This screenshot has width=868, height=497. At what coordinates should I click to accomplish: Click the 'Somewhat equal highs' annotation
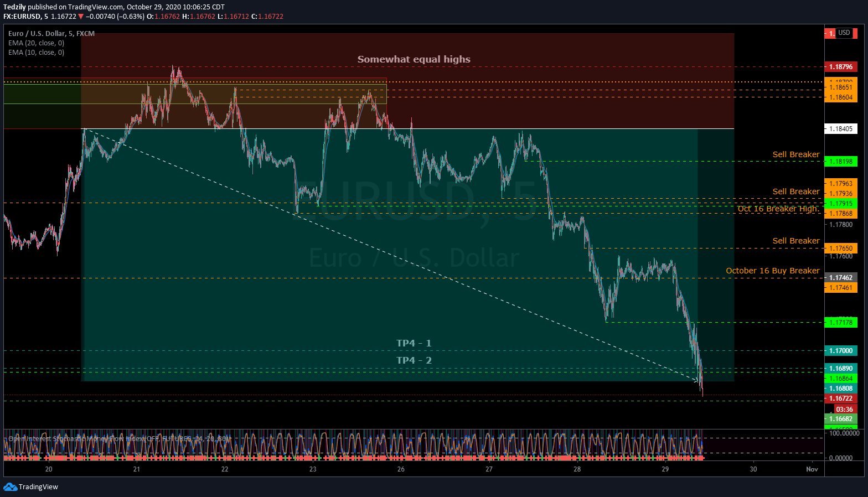coord(414,59)
